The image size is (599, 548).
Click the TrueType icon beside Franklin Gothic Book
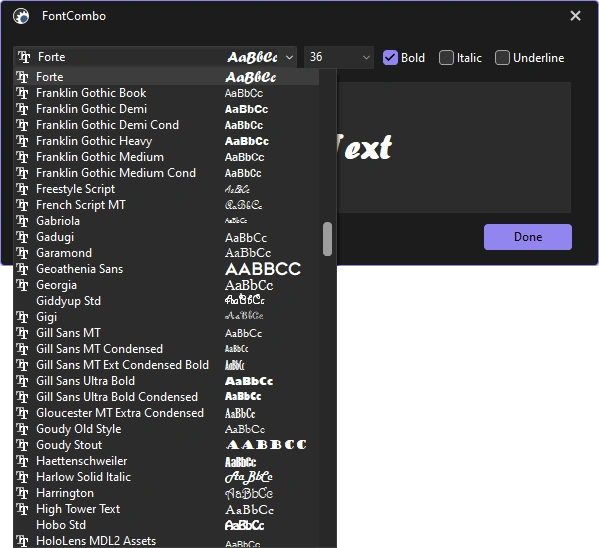(x=23, y=93)
